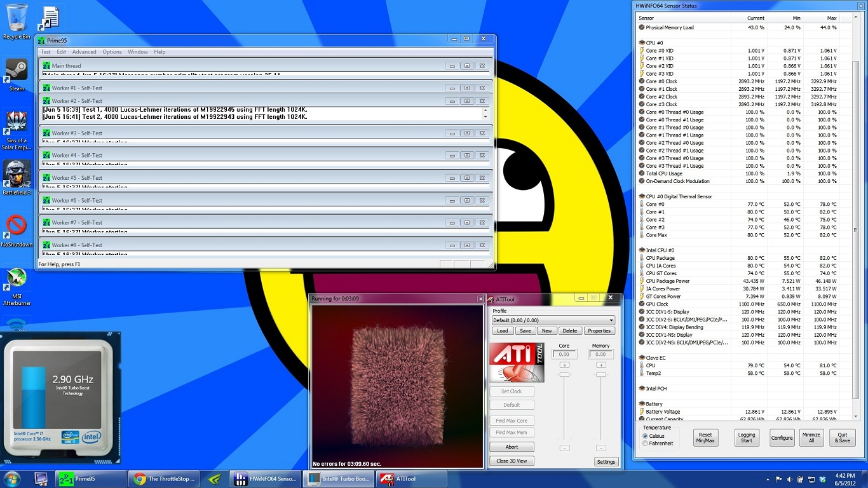
Task: Click the Main thread window icon
Action: tap(46, 65)
